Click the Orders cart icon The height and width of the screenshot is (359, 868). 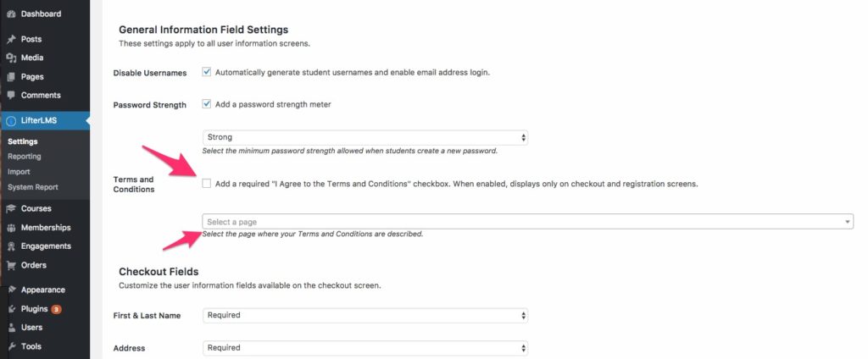[x=11, y=265]
